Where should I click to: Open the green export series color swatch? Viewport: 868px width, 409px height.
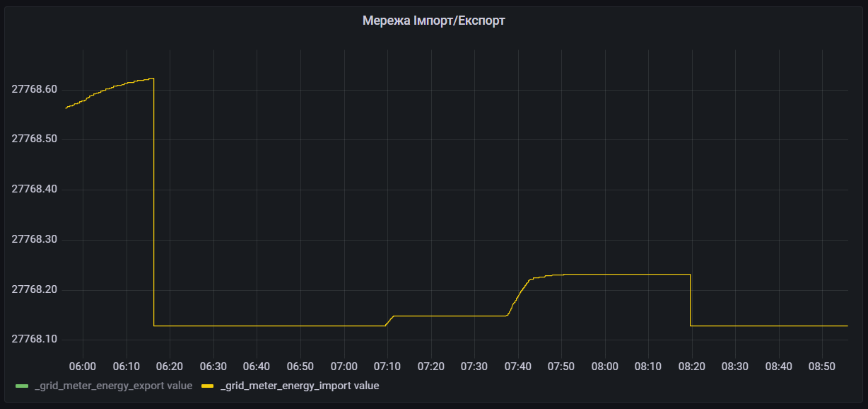coord(21,386)
